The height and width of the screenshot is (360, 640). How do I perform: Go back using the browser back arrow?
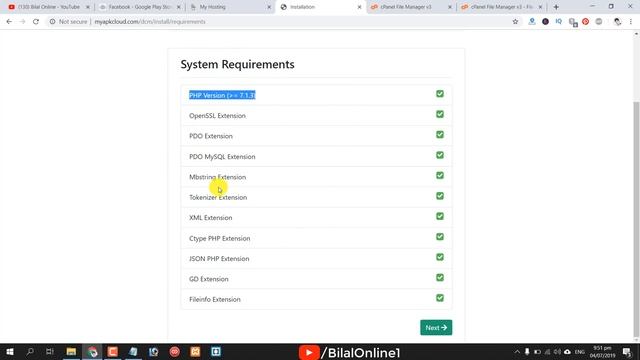pos(9,22)
